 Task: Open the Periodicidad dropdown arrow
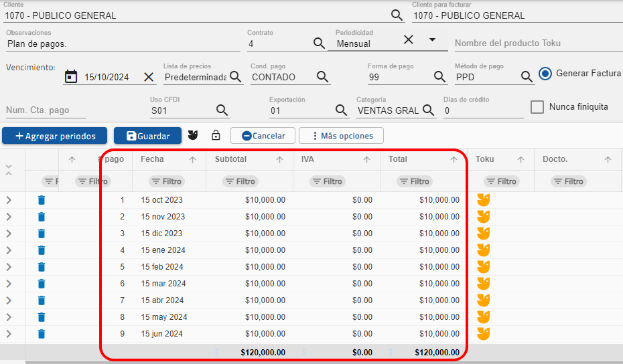coord(432,39)
